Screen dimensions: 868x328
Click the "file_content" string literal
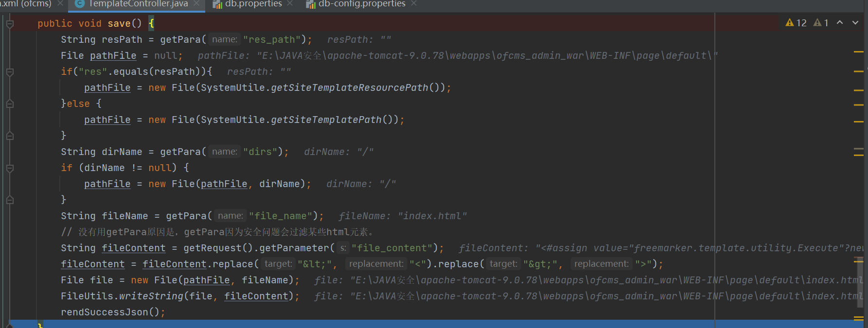392,248
